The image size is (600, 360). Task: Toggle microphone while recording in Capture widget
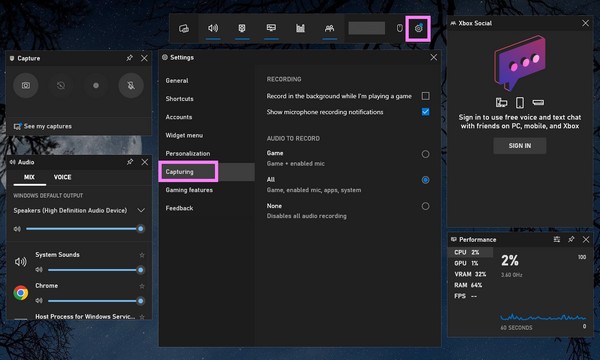point(131,85)
